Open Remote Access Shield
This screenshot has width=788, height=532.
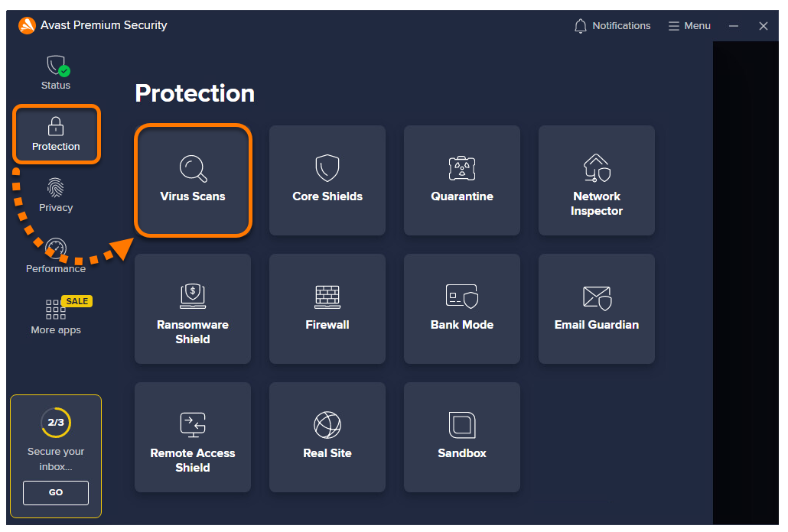coord(193,437)
